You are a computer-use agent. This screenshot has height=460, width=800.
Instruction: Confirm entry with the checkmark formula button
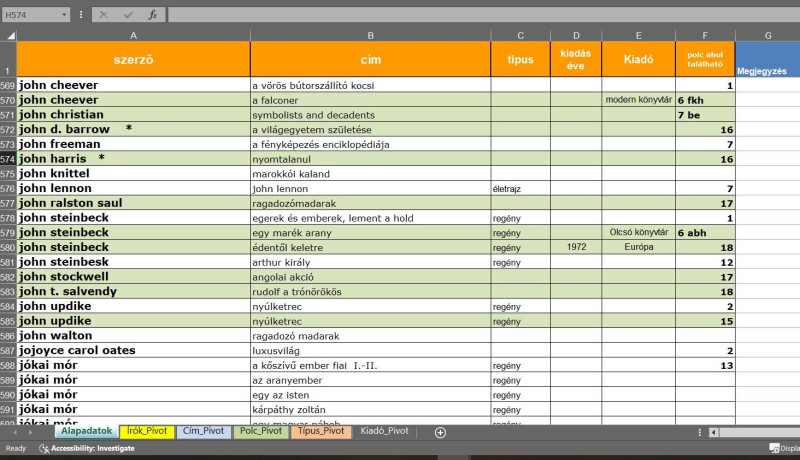(x=128, y=15)
